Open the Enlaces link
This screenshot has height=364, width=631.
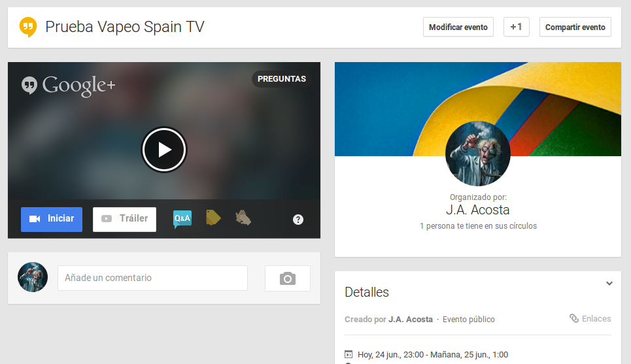590,318
